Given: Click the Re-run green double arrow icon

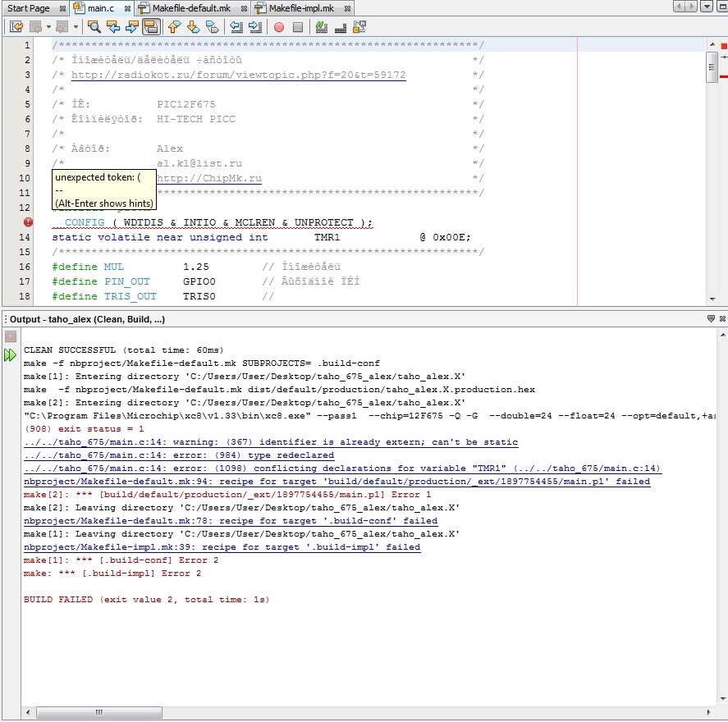Looking at the screenshot, I should [10, 355].
